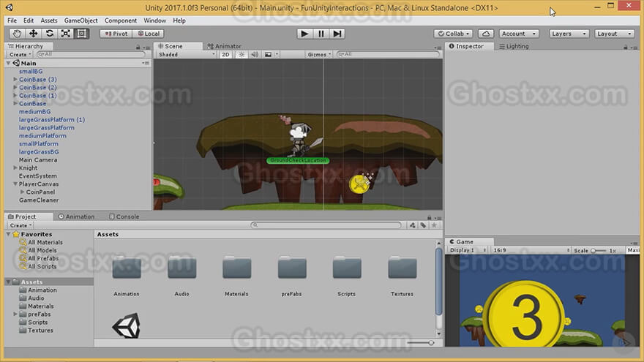Open the Gizmos dropdown
The image size is (644, 362).
pos(319,54)
